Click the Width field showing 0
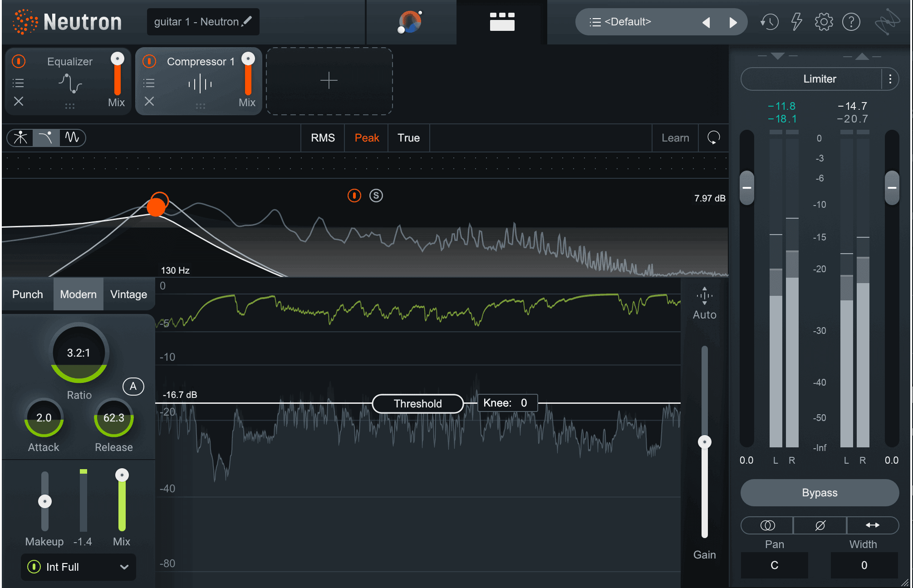Image resolution: width=913 pixels, height=588 pixels. click(x=864, y=565)
